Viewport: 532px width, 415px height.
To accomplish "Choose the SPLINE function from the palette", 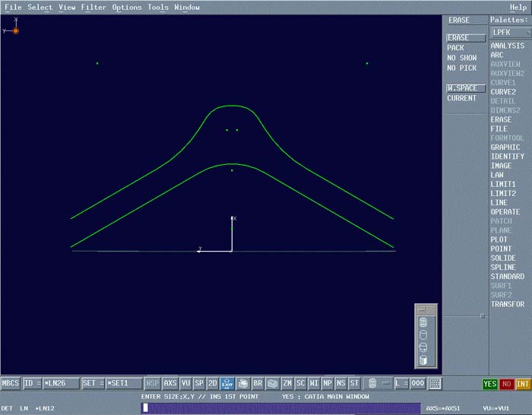I will click(503, 268).
